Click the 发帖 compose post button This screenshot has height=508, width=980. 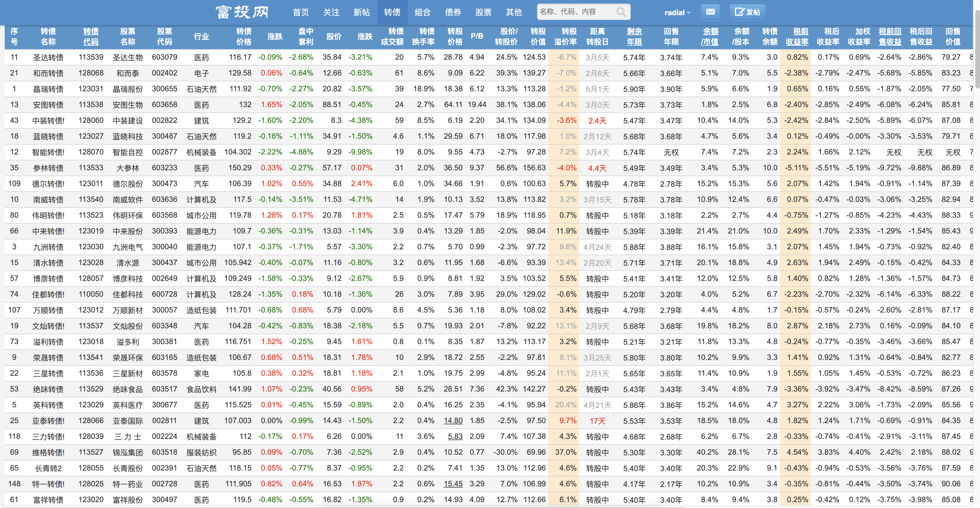click(747, 12)
